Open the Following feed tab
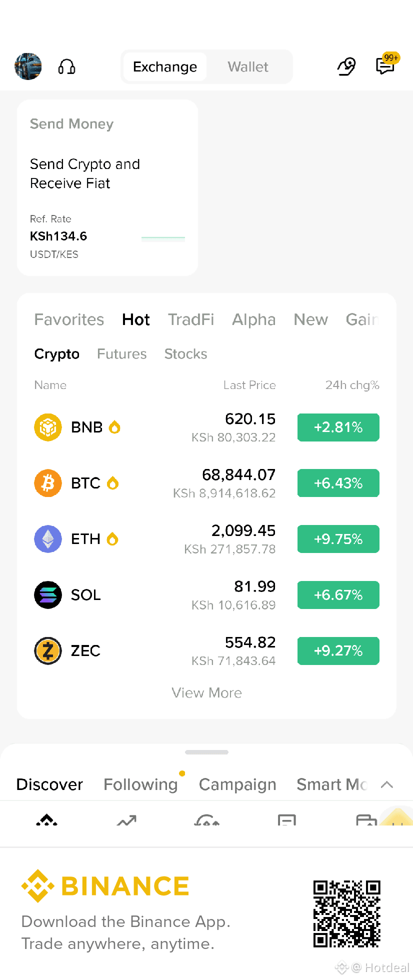Image resolution: width=413 pixels, height=980 pixels. click(140, 784)
